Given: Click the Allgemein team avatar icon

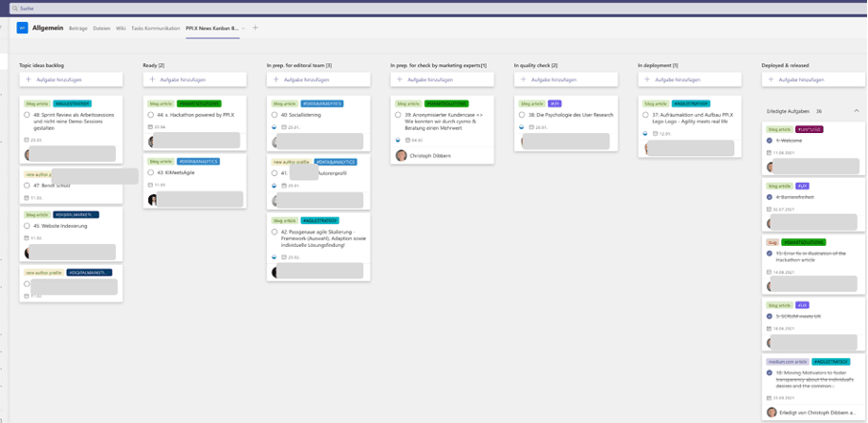Looking at the screenshot, I should point(22,29).
